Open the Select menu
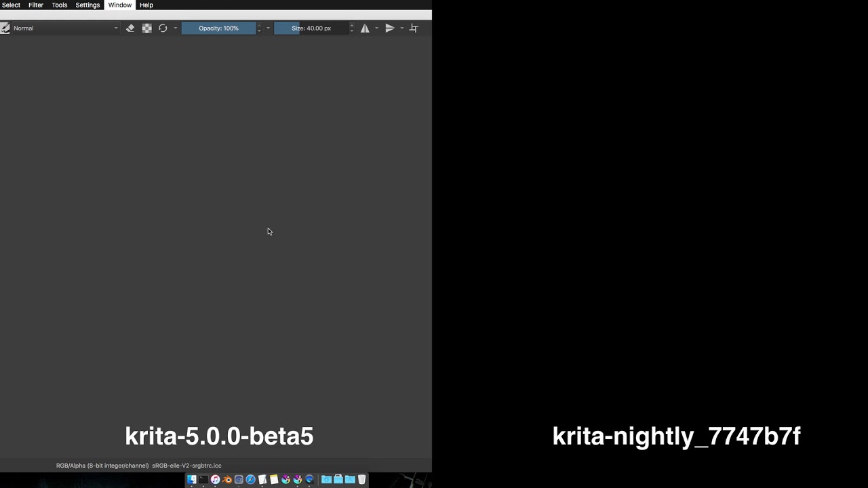868x488 pixels. click(11, 5)
